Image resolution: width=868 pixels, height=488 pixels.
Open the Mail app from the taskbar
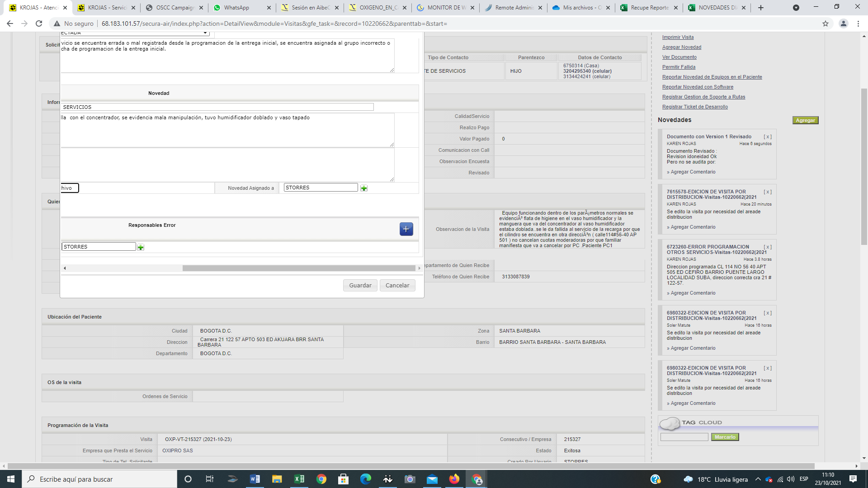432,479
